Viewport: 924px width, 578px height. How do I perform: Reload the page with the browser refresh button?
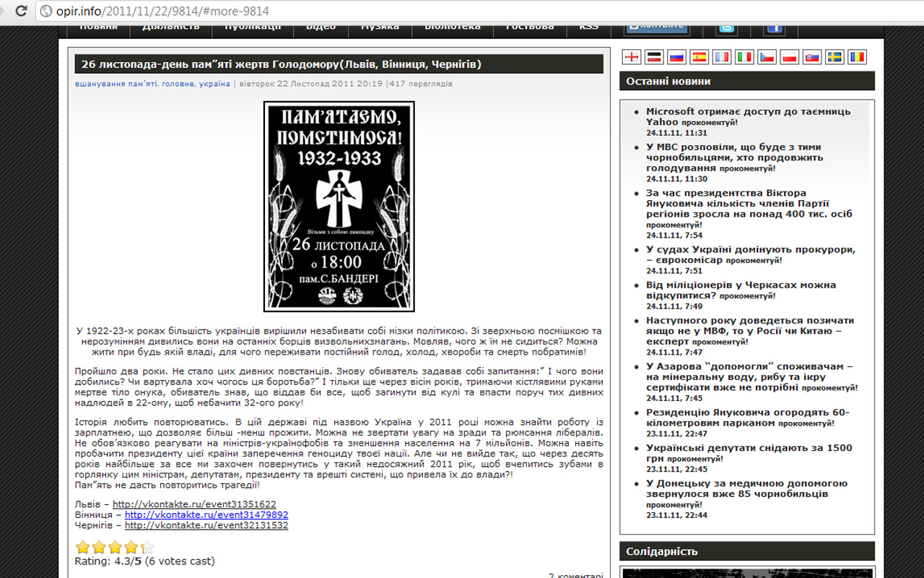22,11
